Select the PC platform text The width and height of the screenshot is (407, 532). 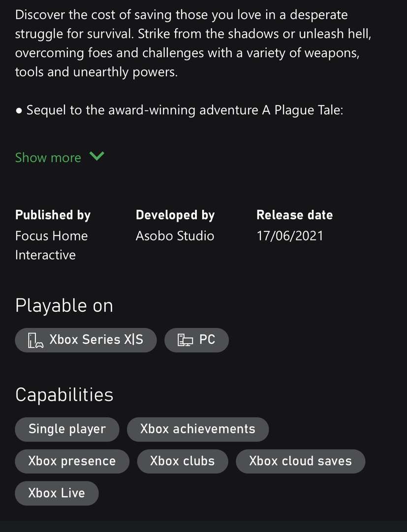click(x=207, y=340)
